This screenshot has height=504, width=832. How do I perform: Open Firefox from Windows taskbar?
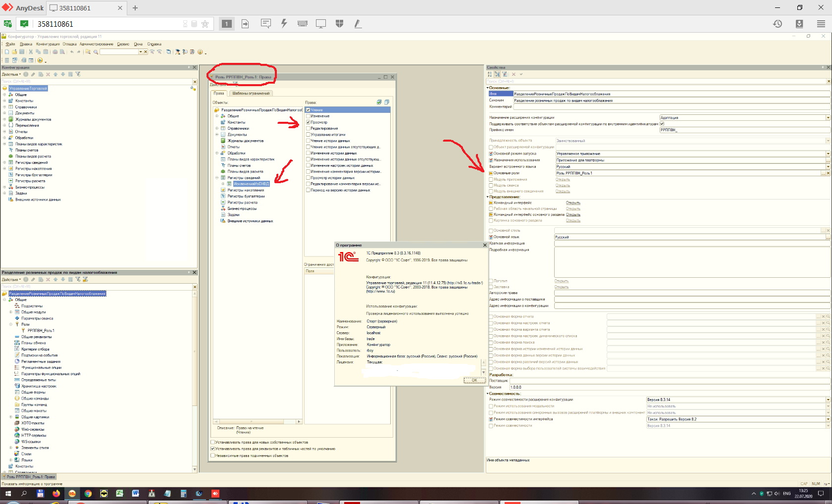point(56,494)
